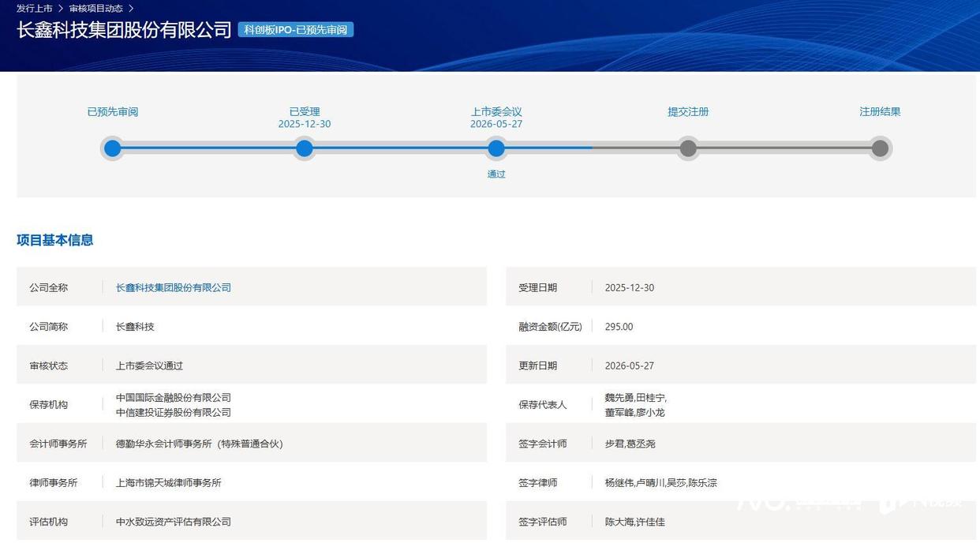The height and width of the screenshot is (547, 980).
Task: Click sponsor 中信建投证券股份有限公司
Action: pyautogui.click(x=174, y=413)
